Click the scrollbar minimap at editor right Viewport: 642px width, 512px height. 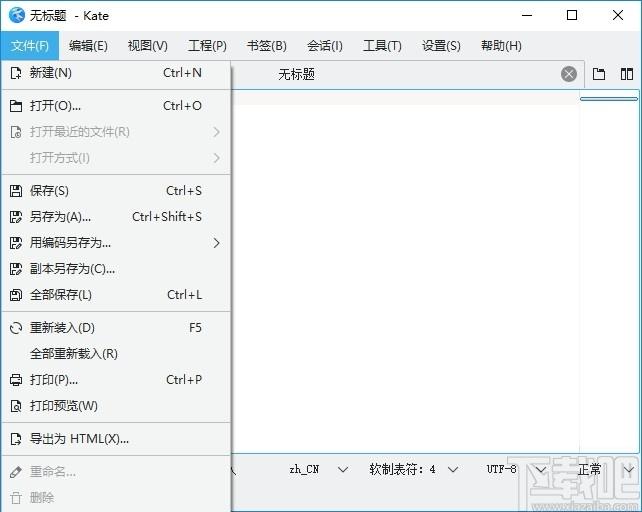click(609, 272)
